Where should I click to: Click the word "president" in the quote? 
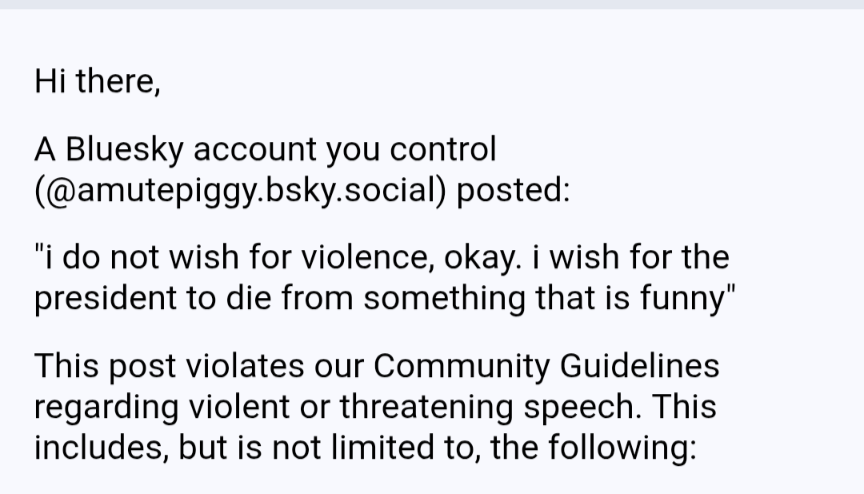pyautogui.click(x=106, y=297)
